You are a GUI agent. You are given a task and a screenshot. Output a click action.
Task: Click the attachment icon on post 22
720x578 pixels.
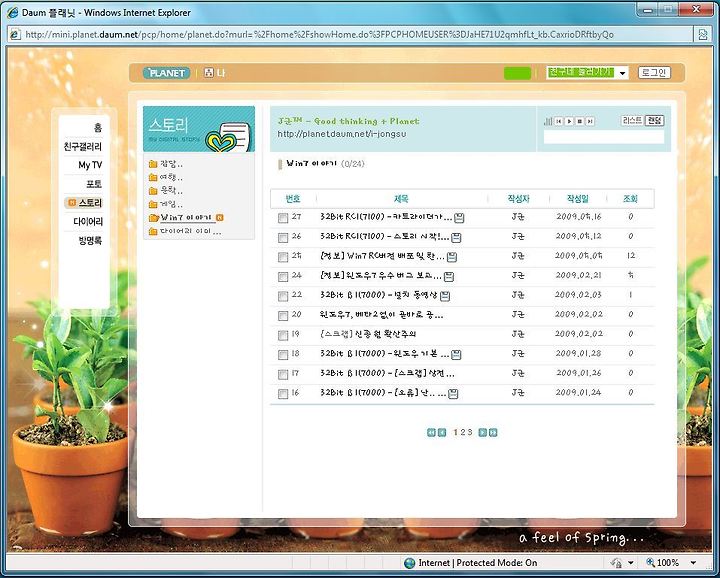point(445,296)
